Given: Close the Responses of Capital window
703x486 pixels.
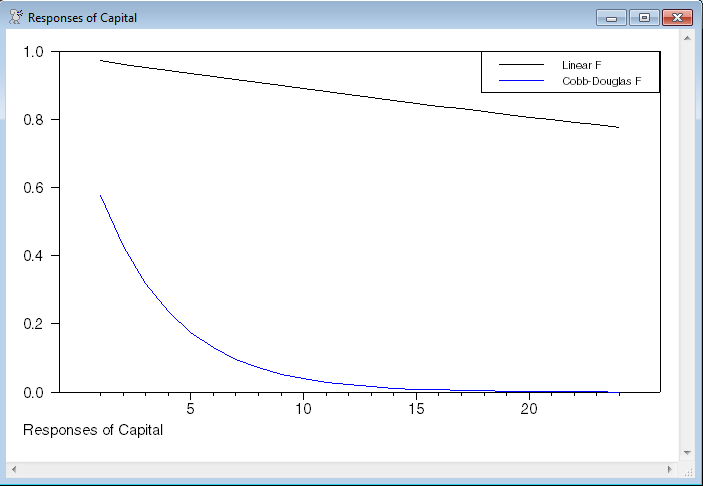Looking at the screenshot, I should point(677,18).
